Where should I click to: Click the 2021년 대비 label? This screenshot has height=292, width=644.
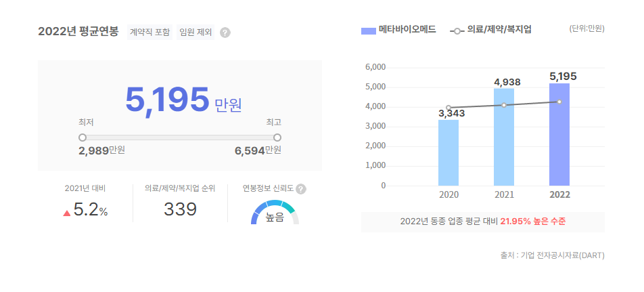85,189
